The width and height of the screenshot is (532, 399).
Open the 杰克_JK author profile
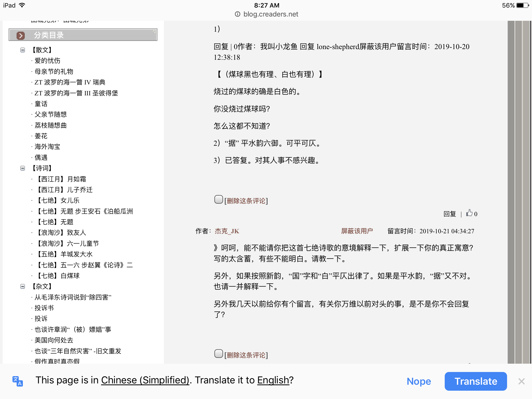(226, 231)
